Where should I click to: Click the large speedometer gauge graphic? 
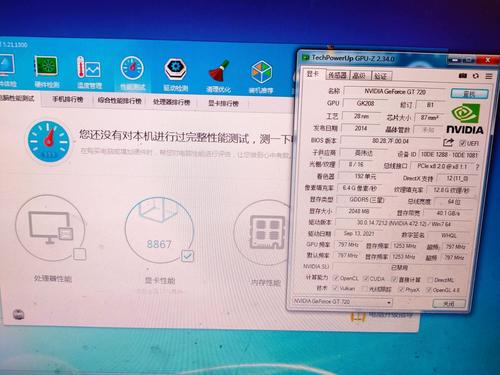49,141
